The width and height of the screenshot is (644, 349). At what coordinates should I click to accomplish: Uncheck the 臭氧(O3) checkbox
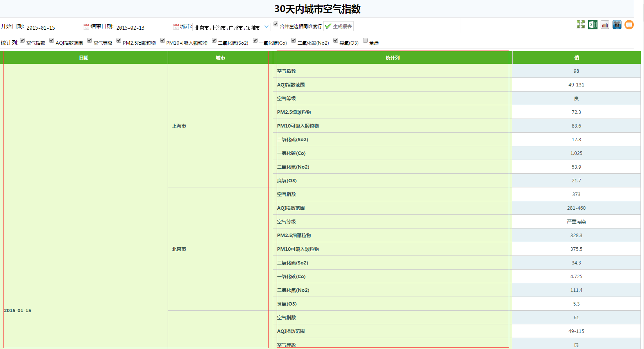336,40
